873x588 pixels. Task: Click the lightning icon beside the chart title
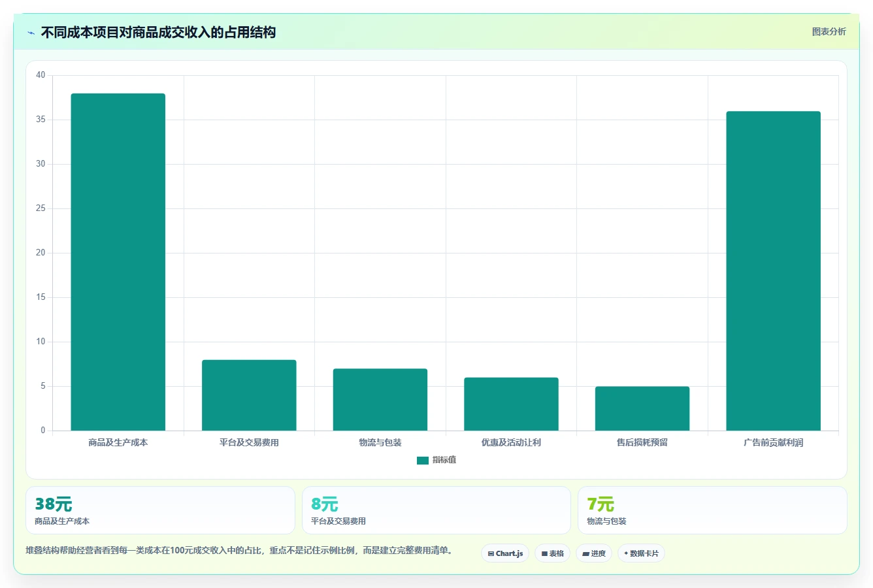31,33
